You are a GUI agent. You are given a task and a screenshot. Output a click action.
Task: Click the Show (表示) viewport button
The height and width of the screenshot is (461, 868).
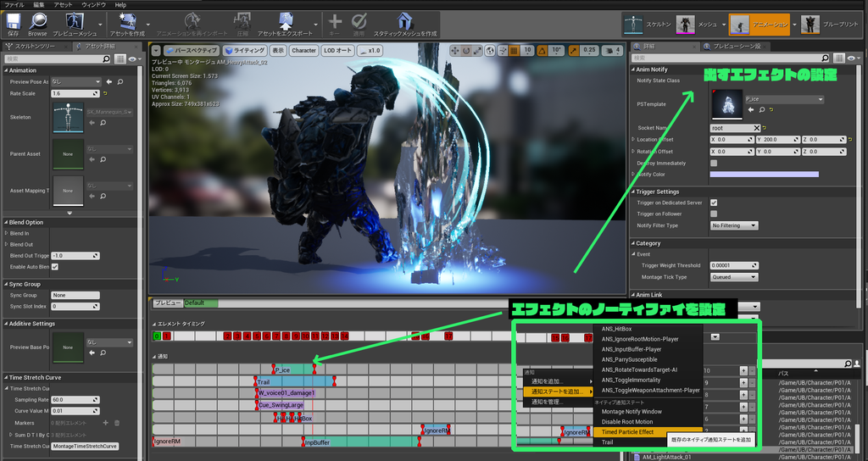point(278,50)
